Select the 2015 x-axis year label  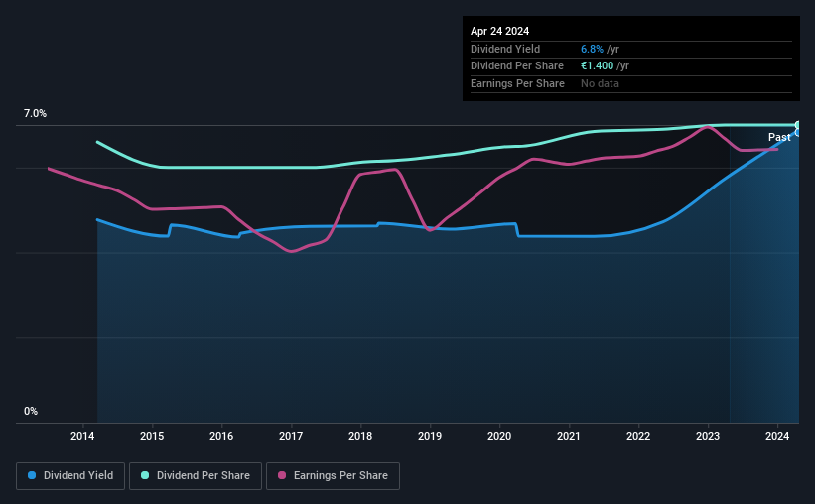(152, 436)
